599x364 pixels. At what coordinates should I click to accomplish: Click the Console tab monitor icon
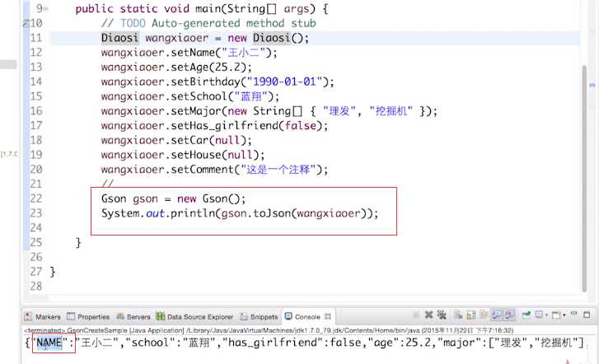tap(288, 316)
